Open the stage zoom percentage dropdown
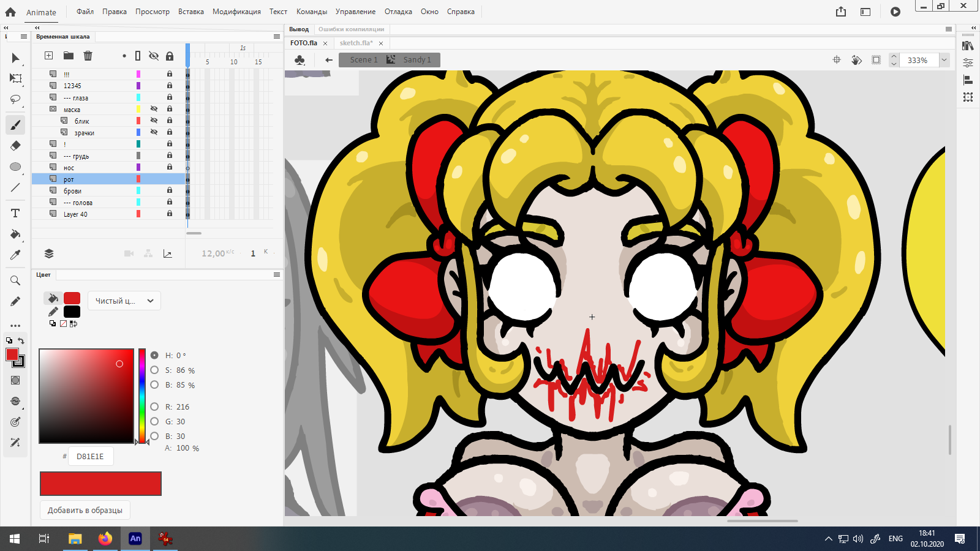 click(x=944, y=60)
